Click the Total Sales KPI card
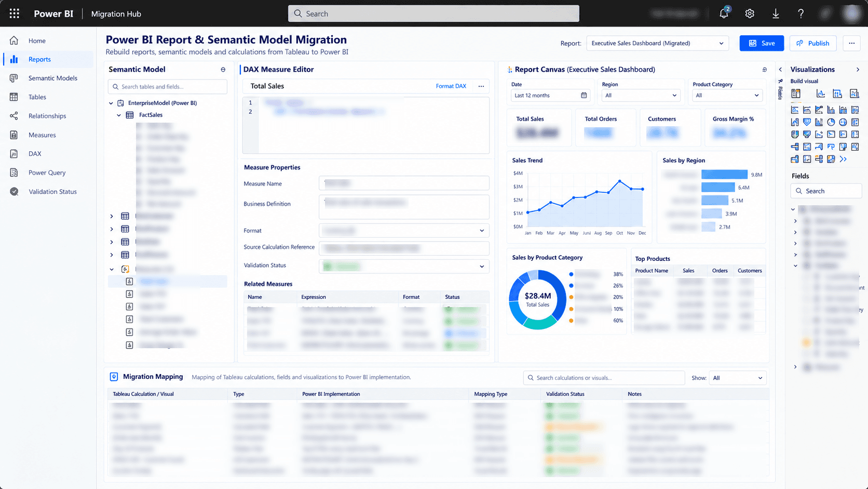Viewport: 868px width, 489px height. pos(539,127)
